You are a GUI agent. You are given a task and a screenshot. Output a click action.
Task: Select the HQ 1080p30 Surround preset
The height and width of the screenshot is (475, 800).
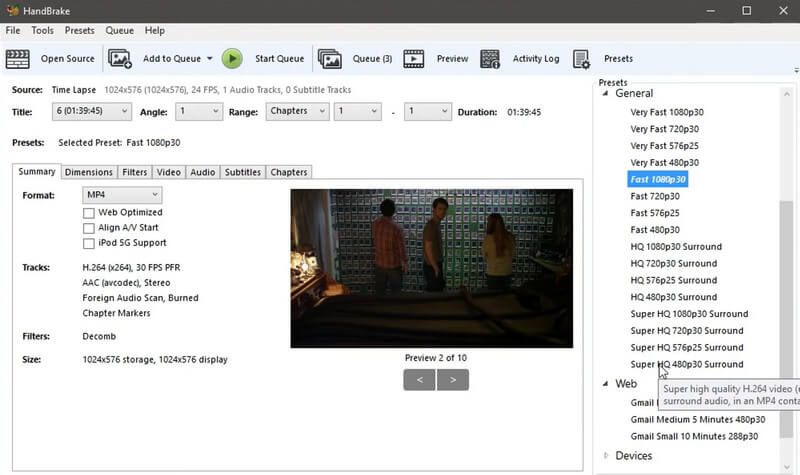click(x=676, y=247)
